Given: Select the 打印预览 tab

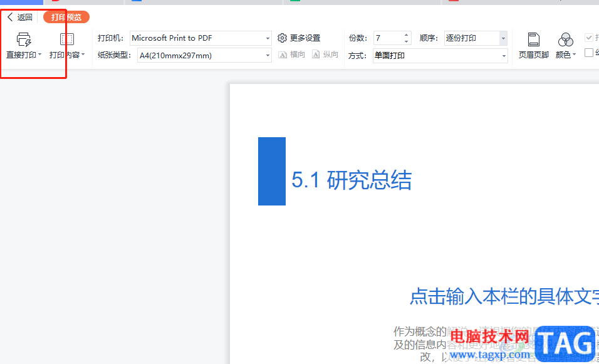Looking at the screenshot, I should click(66, 17).
